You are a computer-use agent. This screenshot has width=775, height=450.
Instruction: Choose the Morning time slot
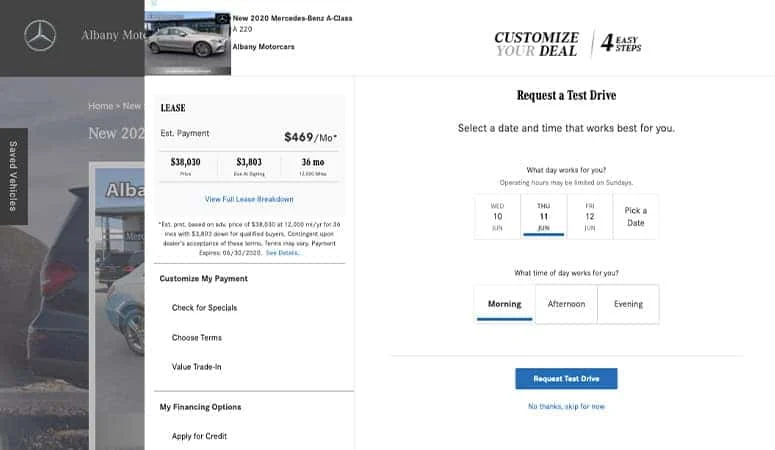tap(504, 304)
